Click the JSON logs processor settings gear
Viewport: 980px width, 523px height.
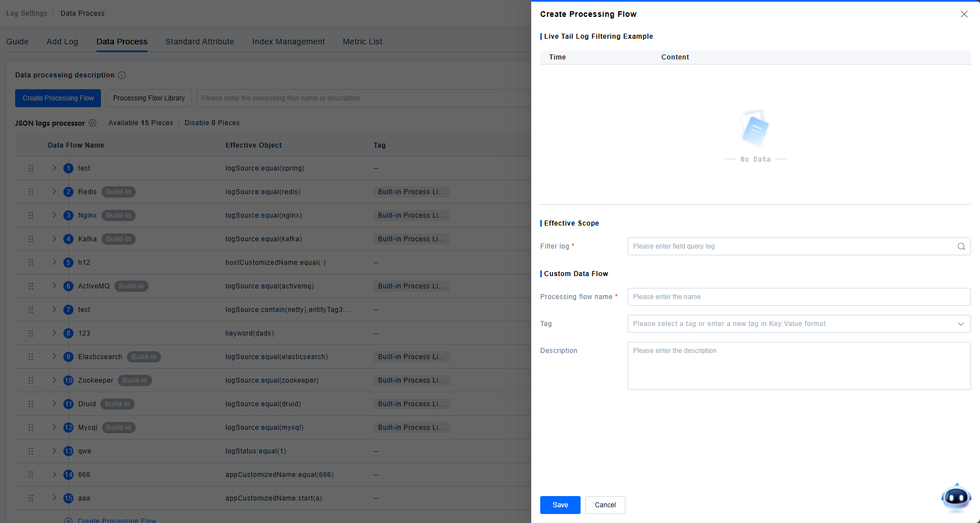93,123
